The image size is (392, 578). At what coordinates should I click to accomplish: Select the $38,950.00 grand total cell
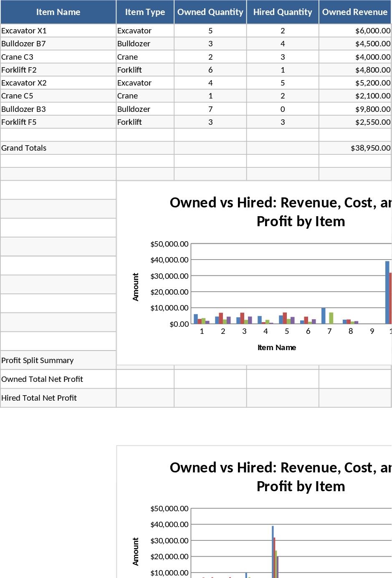[355, 148]
